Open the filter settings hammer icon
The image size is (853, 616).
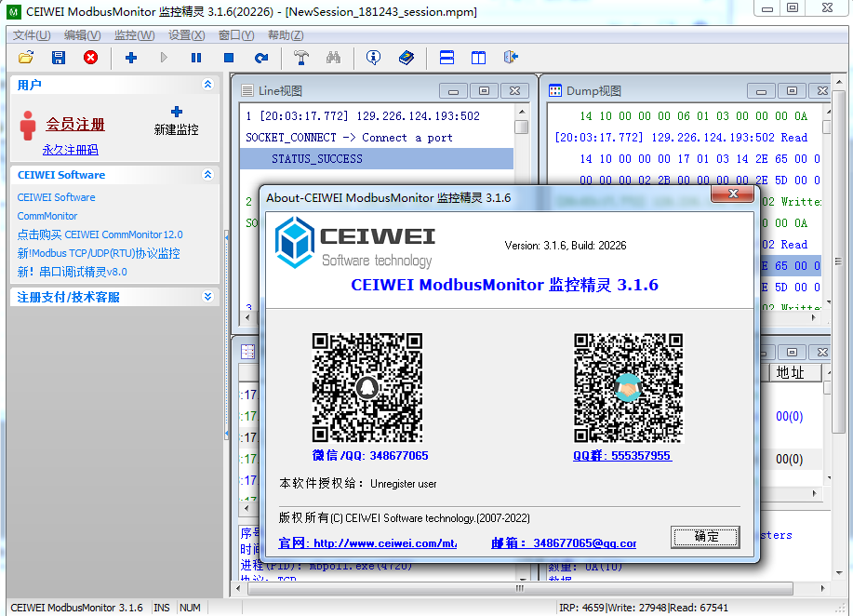tap(300, 57)
